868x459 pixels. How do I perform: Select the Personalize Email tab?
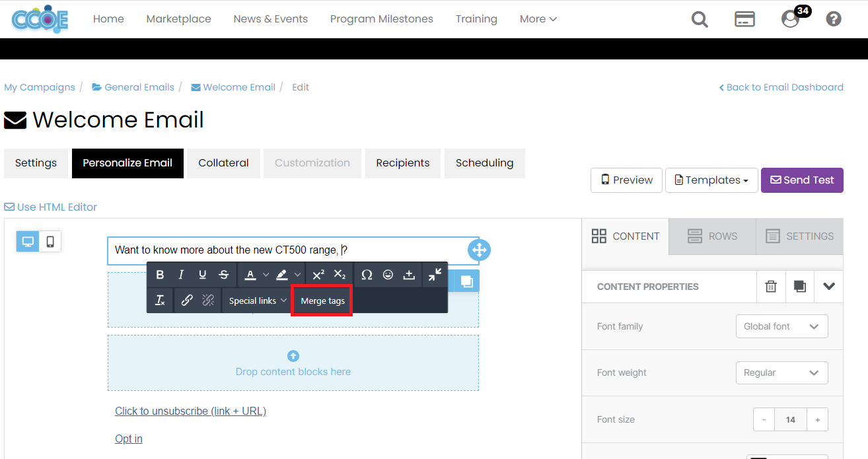pyautogui.click(x=127, y=163)
